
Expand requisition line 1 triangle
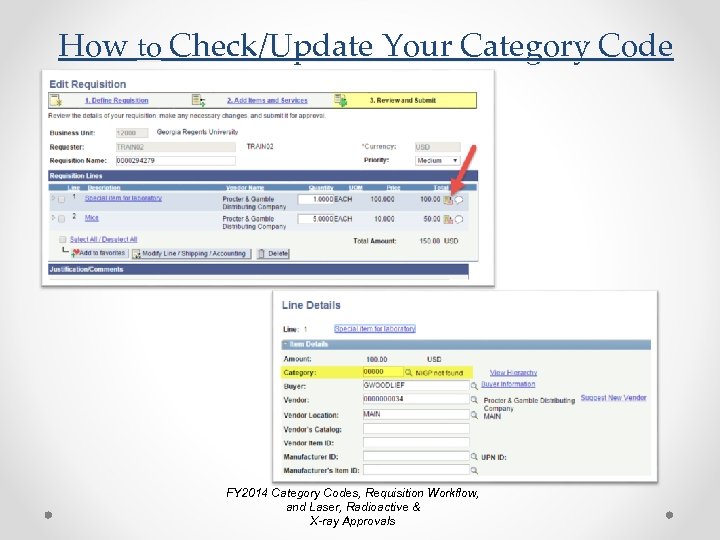point(53,198)
